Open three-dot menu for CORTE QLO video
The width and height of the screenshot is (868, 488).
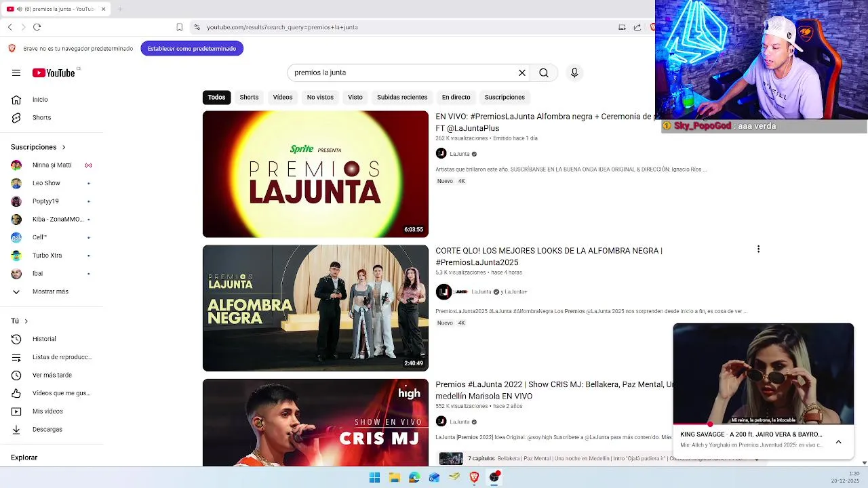(758, 249)
